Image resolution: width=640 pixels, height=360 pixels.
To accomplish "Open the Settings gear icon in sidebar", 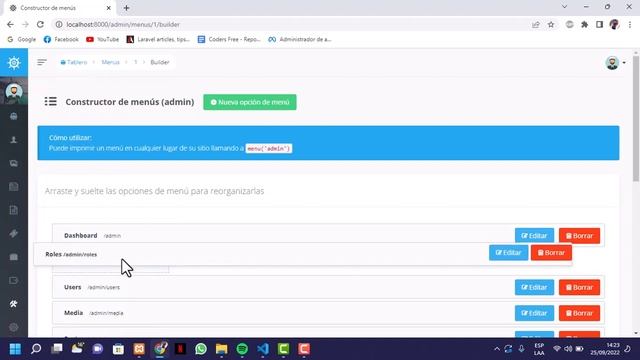I will click(14, 327).
